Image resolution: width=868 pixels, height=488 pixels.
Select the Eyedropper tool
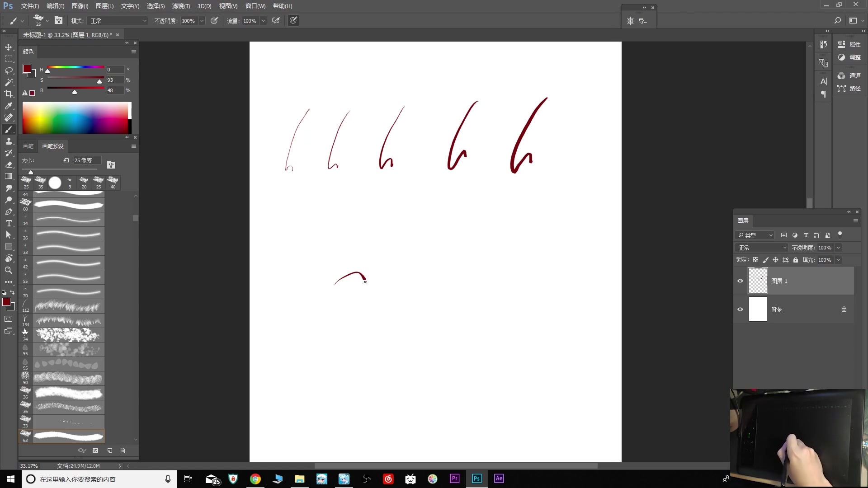(x=9, y=106)
